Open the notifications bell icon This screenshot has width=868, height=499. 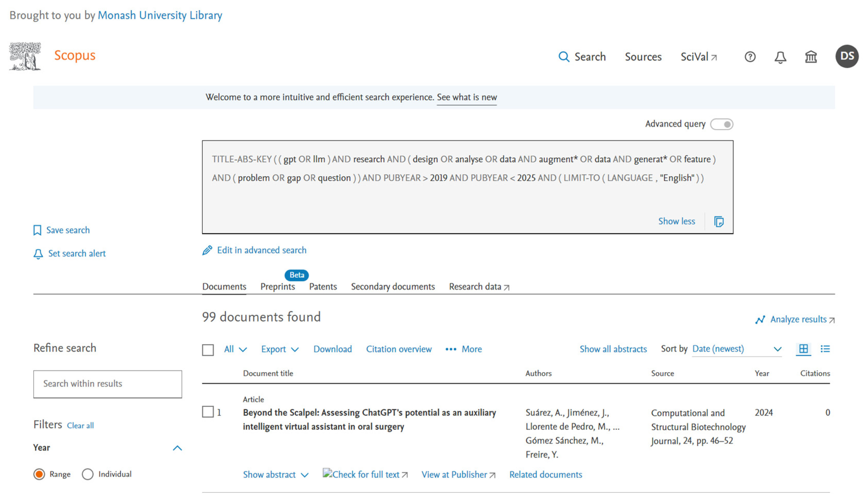click(x=780, y=57)
